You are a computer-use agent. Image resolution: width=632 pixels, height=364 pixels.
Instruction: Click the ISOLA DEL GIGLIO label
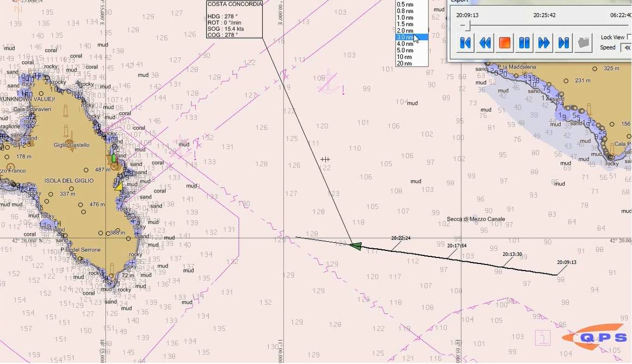click(x=69, y=181)
